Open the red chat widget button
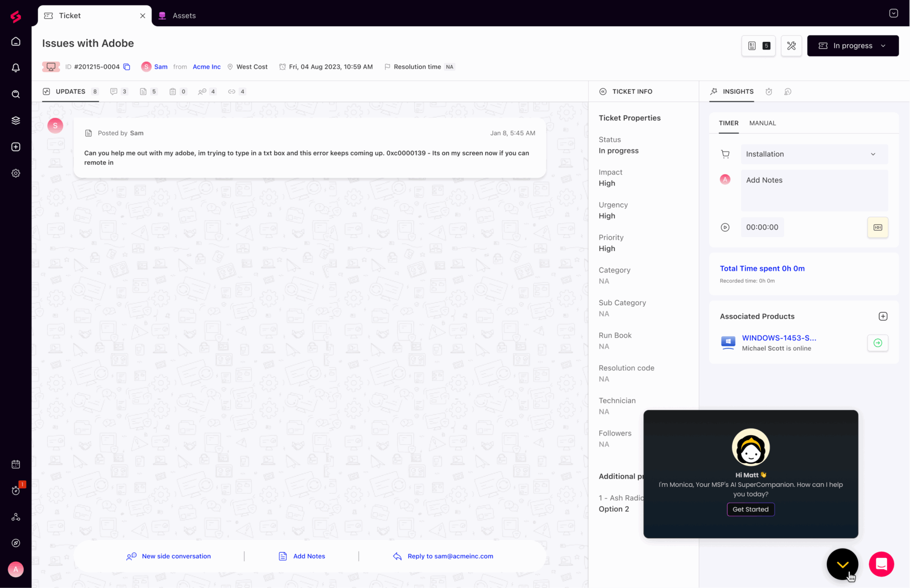The image size is (910, 588). pyautogui.click(x=882, y=564)
